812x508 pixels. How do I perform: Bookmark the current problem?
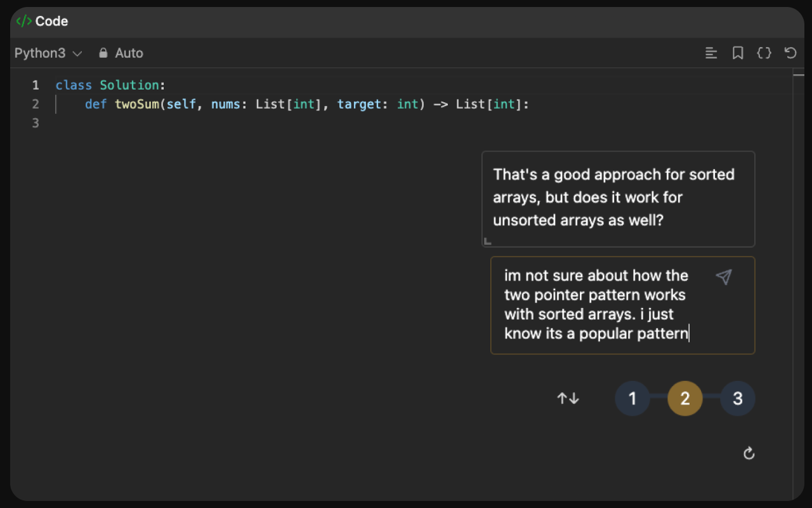(738, 53)
